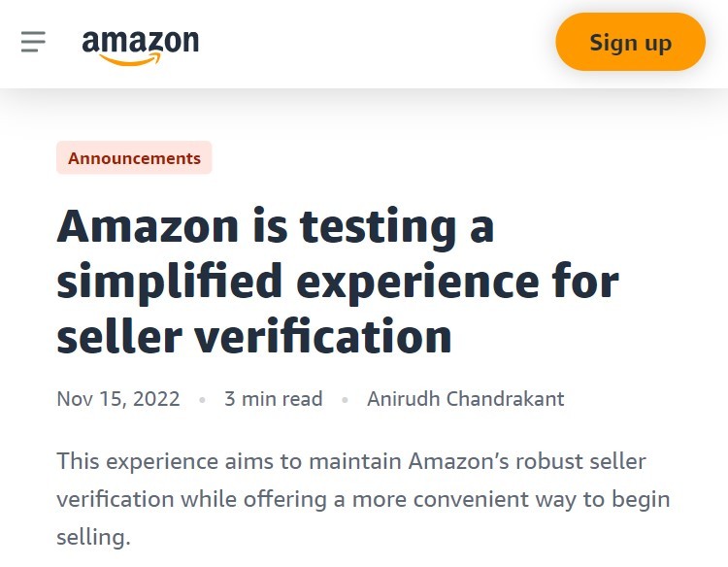Screen dimensions: 728x567
Task: Open the Announcements category tag
Action: 134,158
